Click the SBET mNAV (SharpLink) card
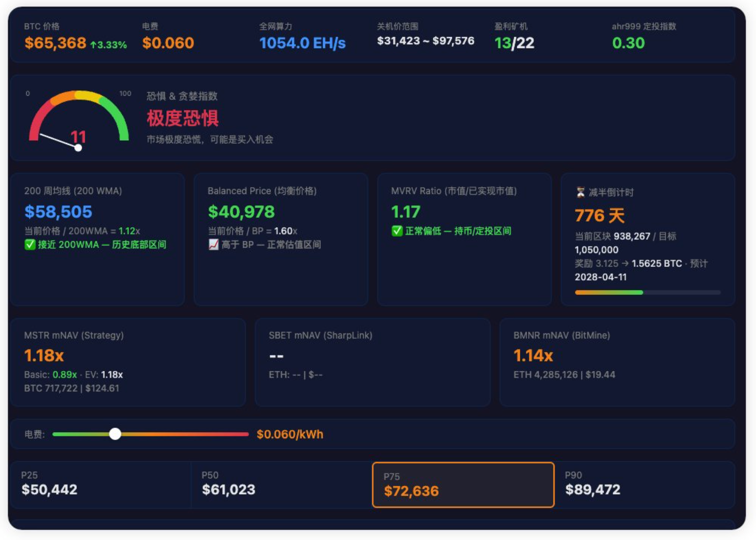 coord(372,364)
